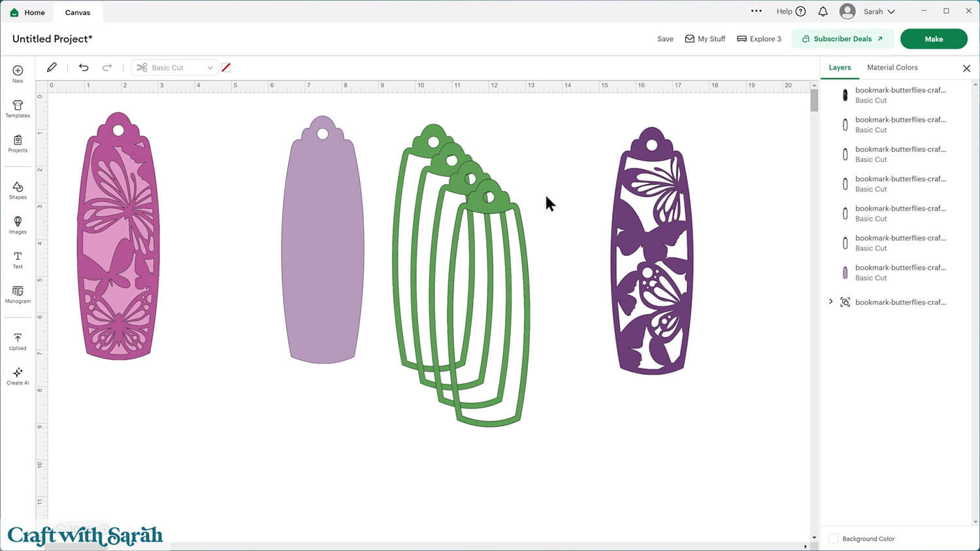
Task: Click the Upload icon
Action: [18, 338]
